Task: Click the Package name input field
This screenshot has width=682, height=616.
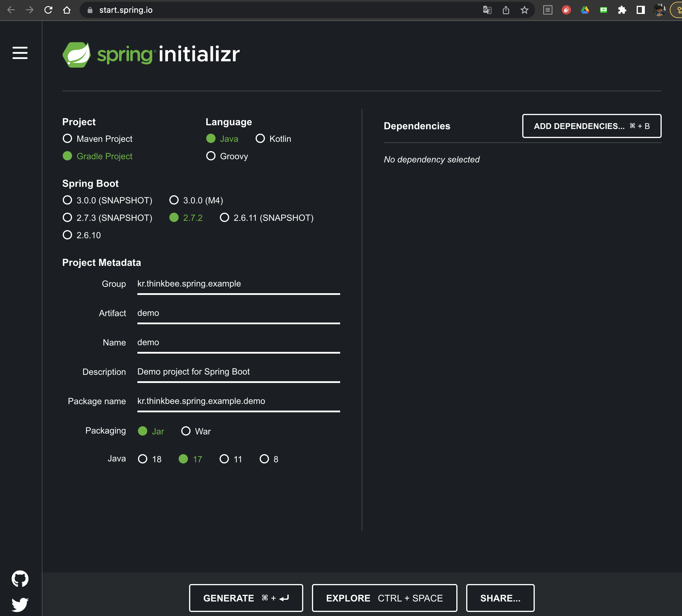Action: pyautogui.click(x=238, y=402)
